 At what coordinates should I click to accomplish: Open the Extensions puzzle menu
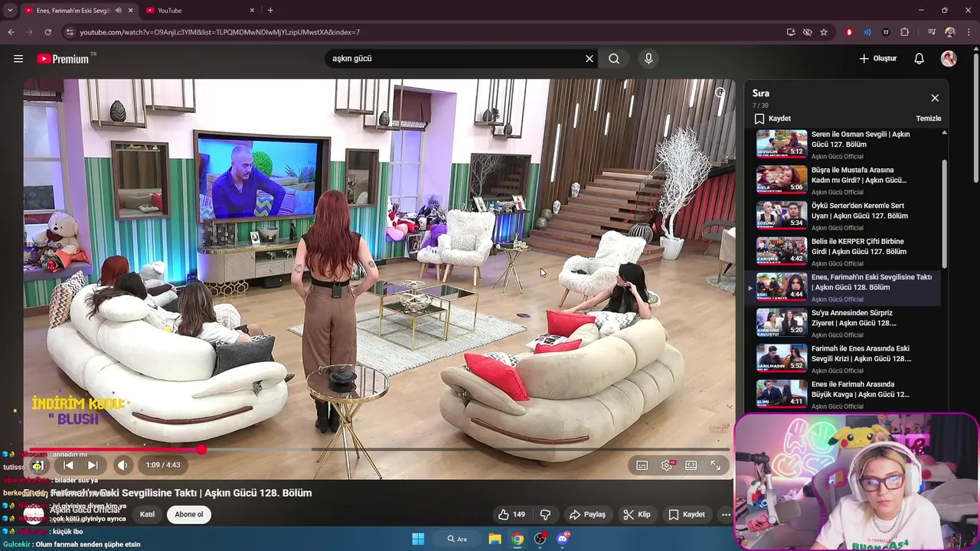tap(904, 32)
